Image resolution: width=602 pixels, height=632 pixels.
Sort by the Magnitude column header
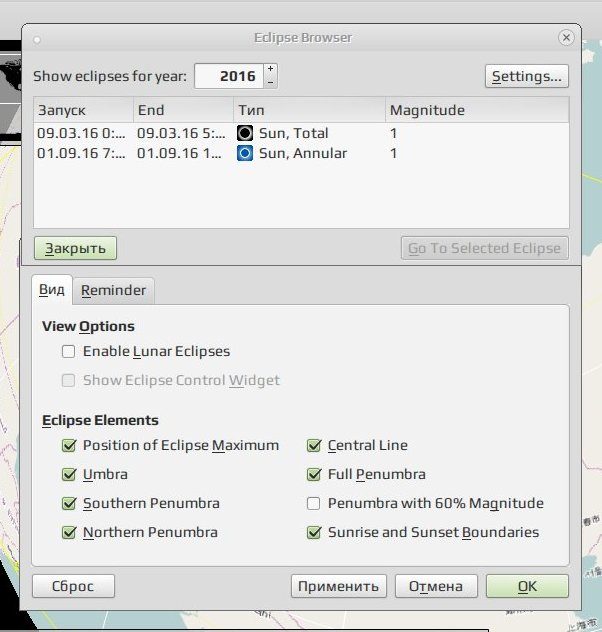pos(477,110)
